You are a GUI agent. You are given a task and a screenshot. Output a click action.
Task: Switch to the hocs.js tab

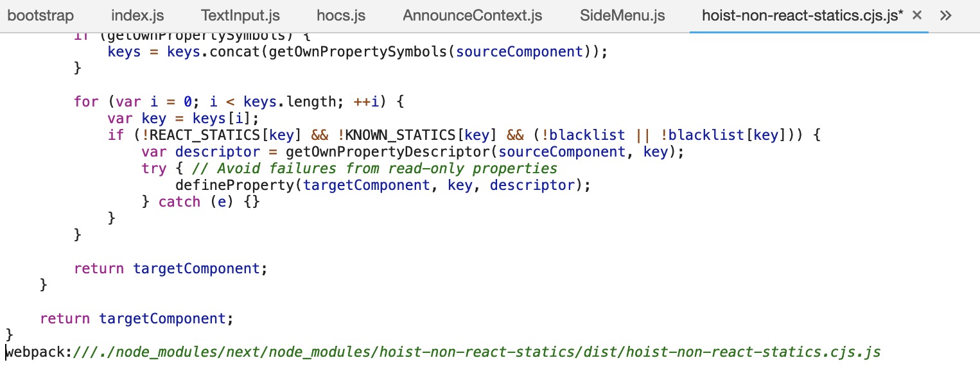tap(341, 15)
